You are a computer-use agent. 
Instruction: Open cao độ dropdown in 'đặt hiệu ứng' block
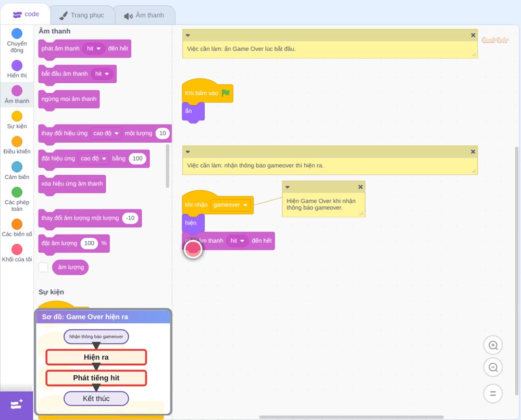pos(93,158)
